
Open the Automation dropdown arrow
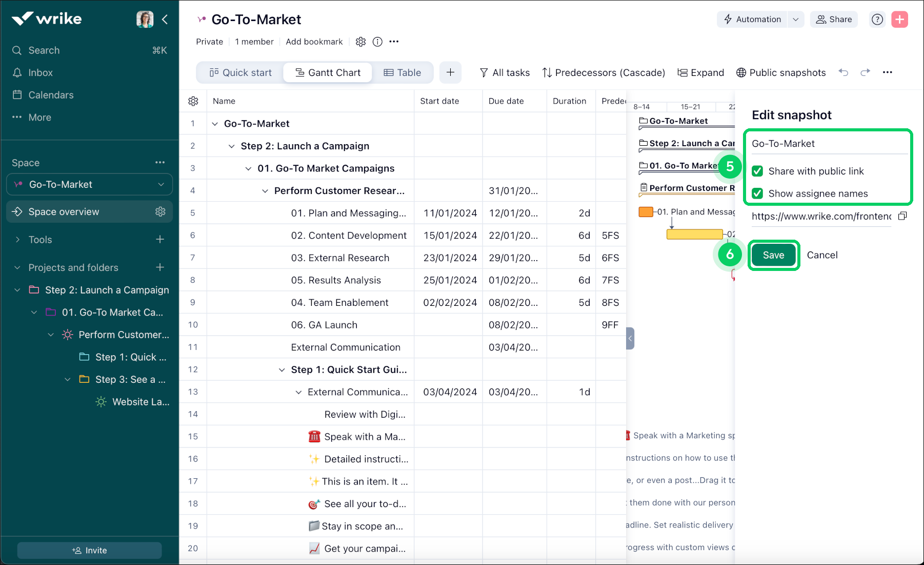795,20
